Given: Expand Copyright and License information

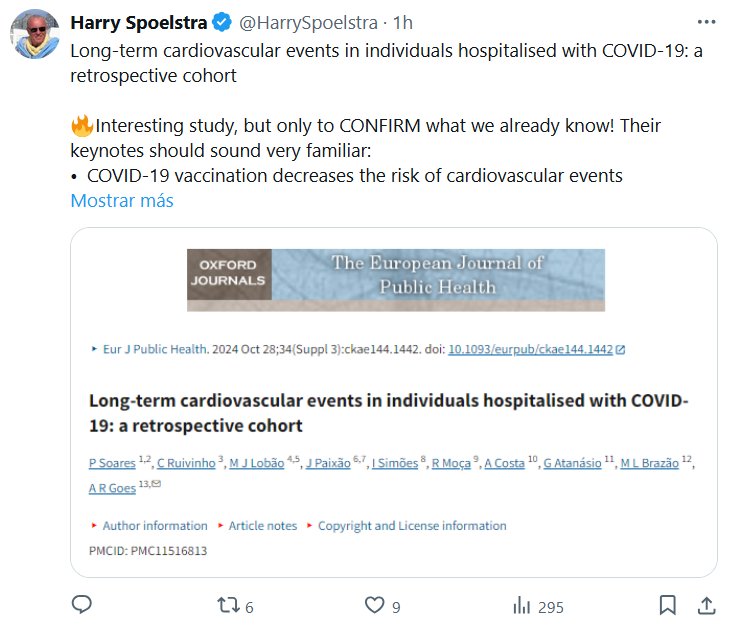Looking at the screenshot, I should point(411,526).
